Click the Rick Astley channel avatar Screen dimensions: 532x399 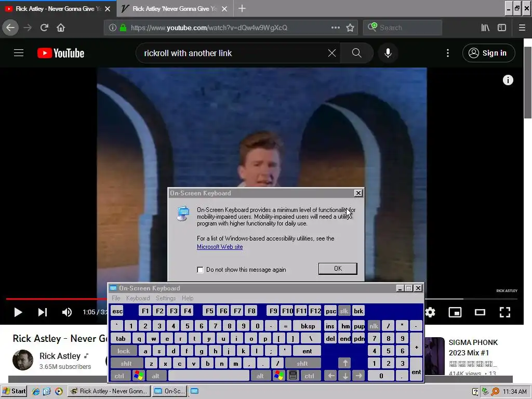coord(23,360)
